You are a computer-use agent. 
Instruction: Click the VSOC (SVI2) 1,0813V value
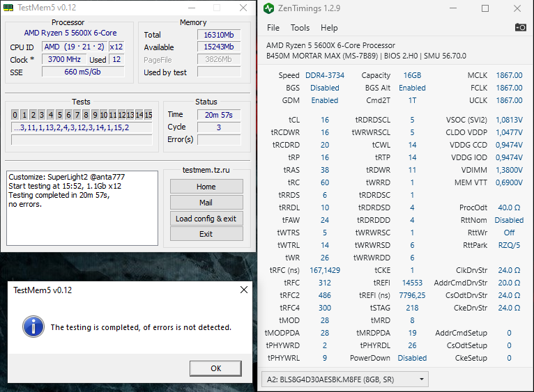tap(509, 120)
